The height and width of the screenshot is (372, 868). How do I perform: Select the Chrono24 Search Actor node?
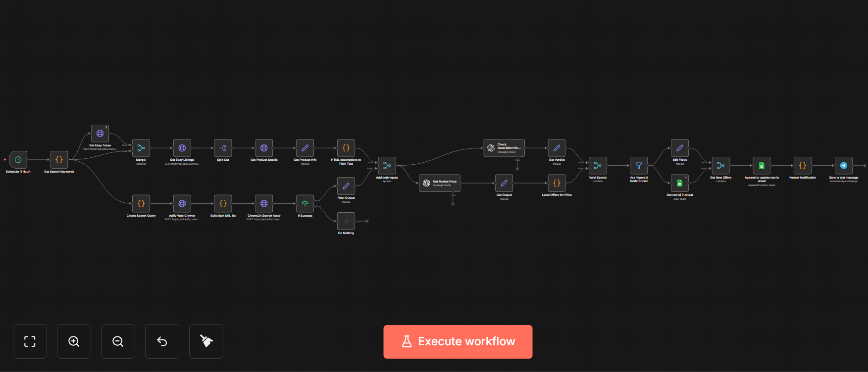coord(264,203)
